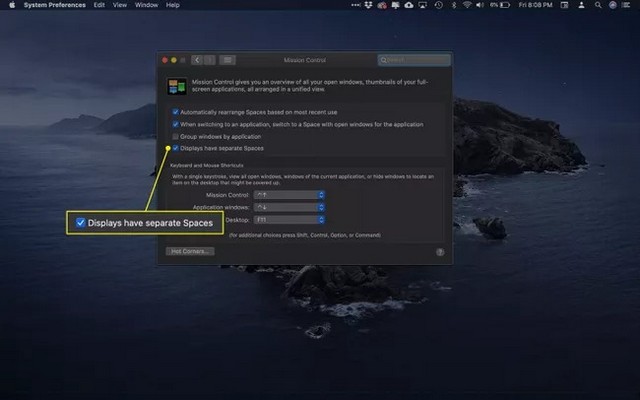Open Notification Center list icon

626,5
